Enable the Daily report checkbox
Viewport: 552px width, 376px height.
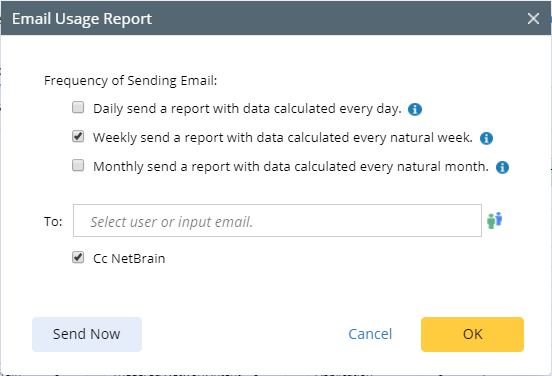click(x=78, y=107)
